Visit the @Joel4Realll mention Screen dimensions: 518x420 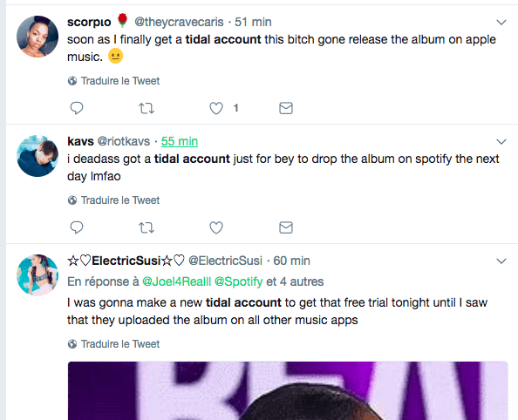pyautogui.click(x=176, y=281)
